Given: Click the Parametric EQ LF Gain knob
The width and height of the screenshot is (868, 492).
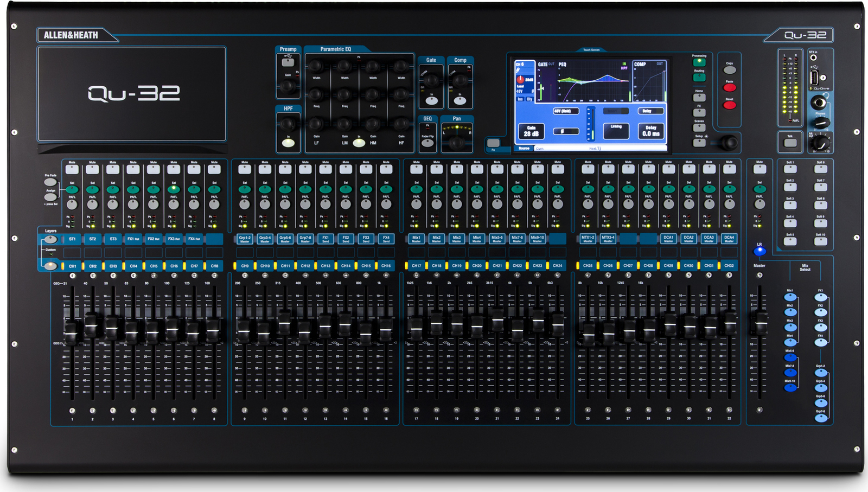Looking at the screenshot, I should 316,124.
